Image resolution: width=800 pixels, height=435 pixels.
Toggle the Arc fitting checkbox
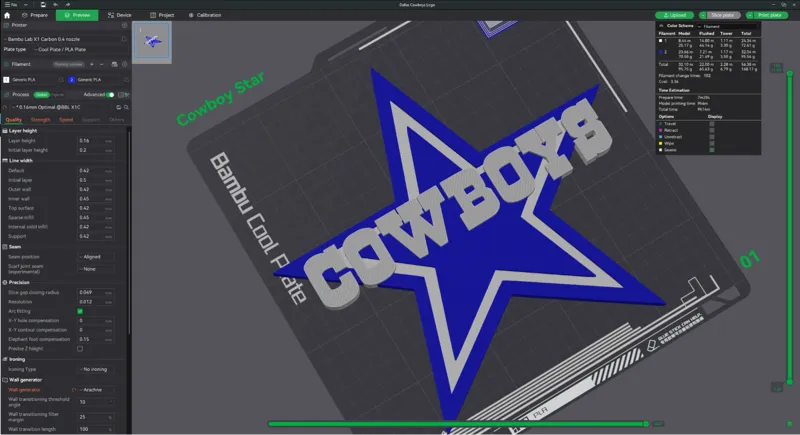coord(80,311)
